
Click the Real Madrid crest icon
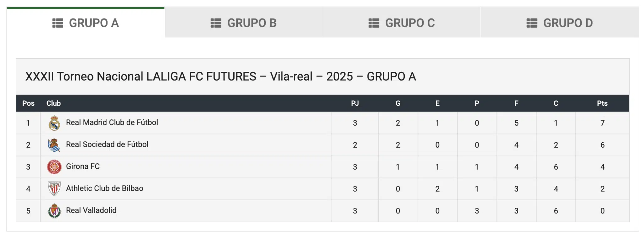[54, 123]
